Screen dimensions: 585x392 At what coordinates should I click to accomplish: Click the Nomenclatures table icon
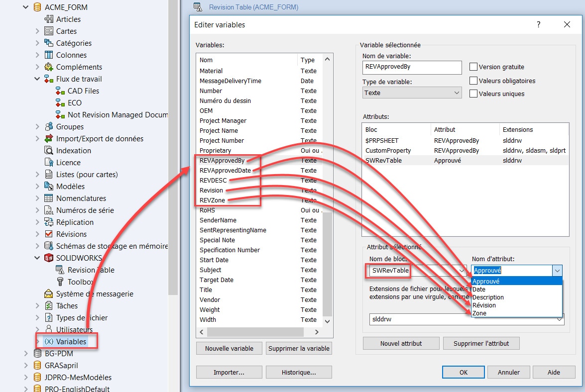(x=49, y=198)
